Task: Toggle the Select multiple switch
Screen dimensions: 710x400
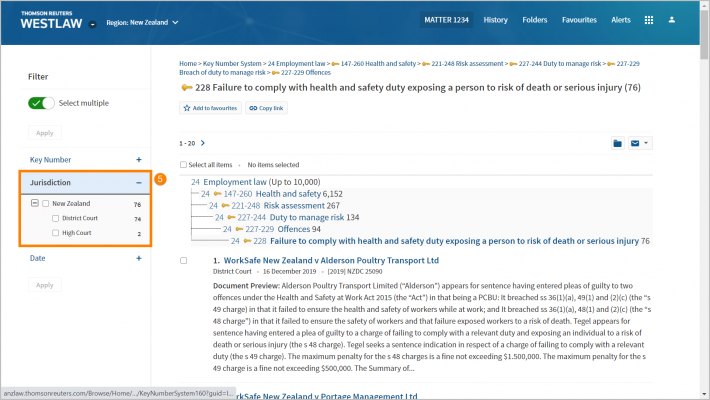Action: coord(41,103)
